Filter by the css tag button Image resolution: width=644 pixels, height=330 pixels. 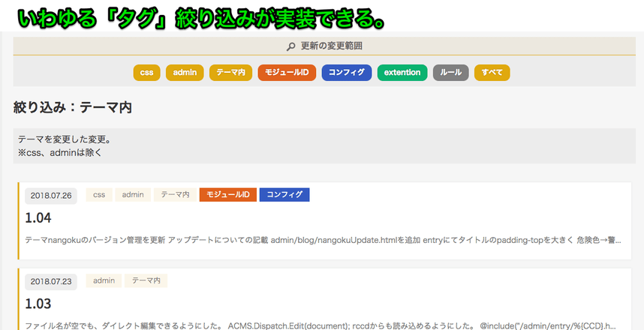[147, 73]
